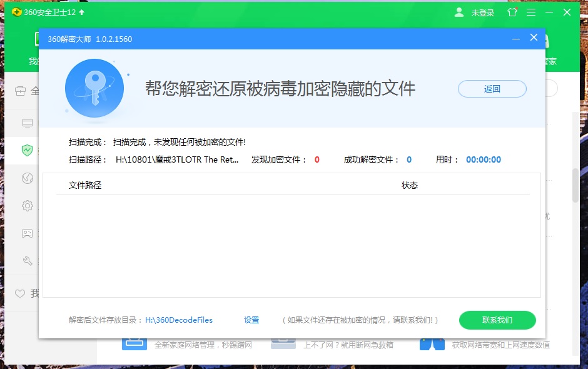Screen dimensions: 588x369
Task: Click the 扫描完成，未发现任何被加密的文件 status message
Action: tap(180, 142)
